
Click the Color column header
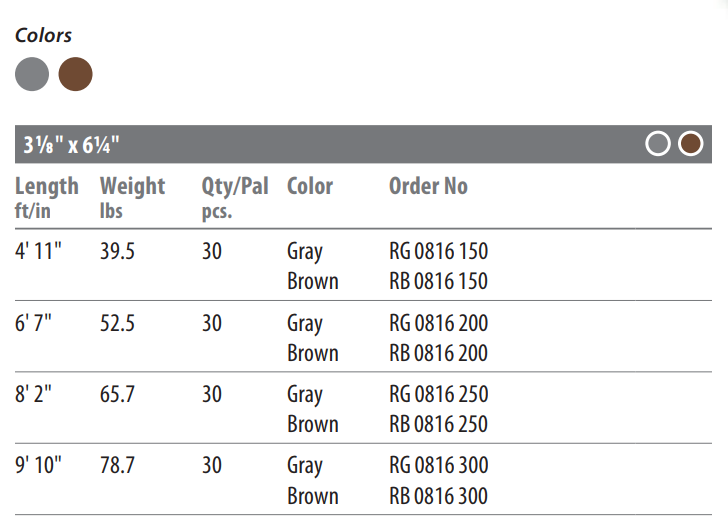click(x=310, y=186)
